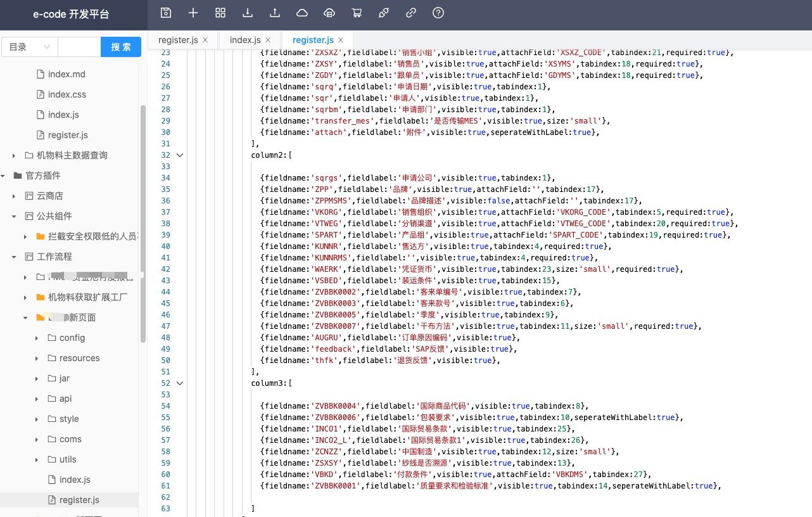This screenshot has height=517, width=812.
Task: Expand the style folder arrow
Action: pyautogui.click(x=37, y=419)
